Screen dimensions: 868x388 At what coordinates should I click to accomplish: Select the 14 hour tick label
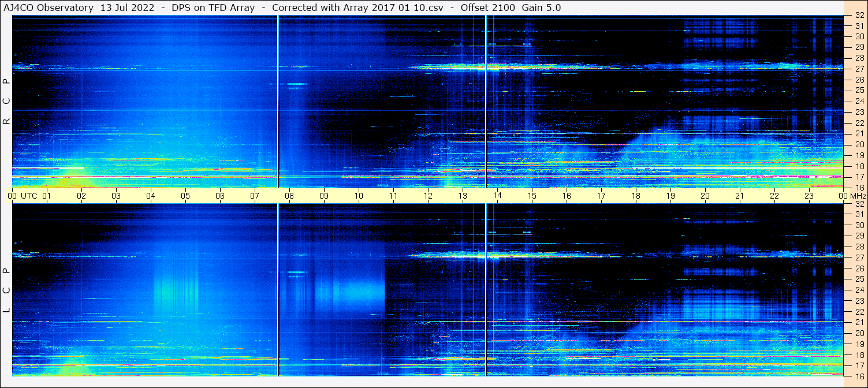497,196
